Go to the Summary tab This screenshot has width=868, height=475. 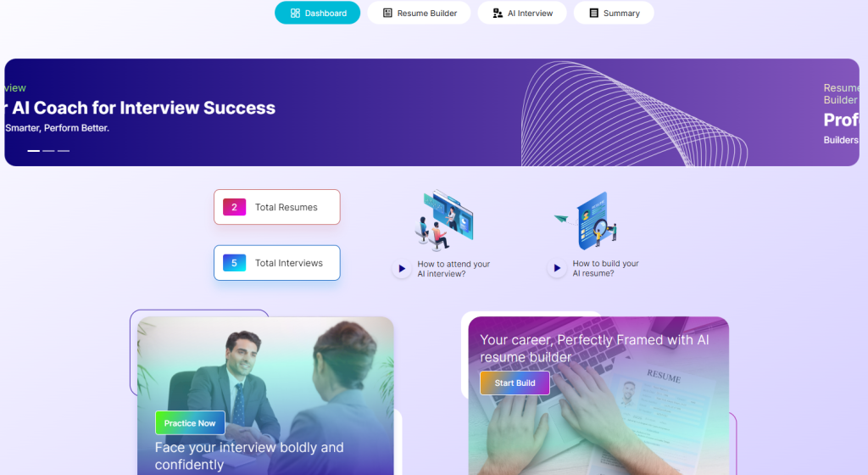click(614, 13)
